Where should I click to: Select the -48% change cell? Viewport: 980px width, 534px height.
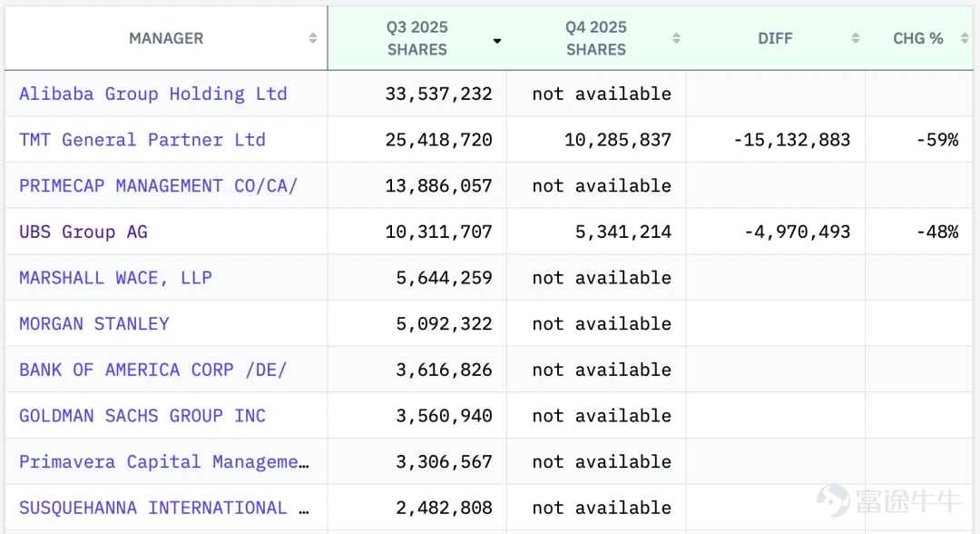point(937,232)
